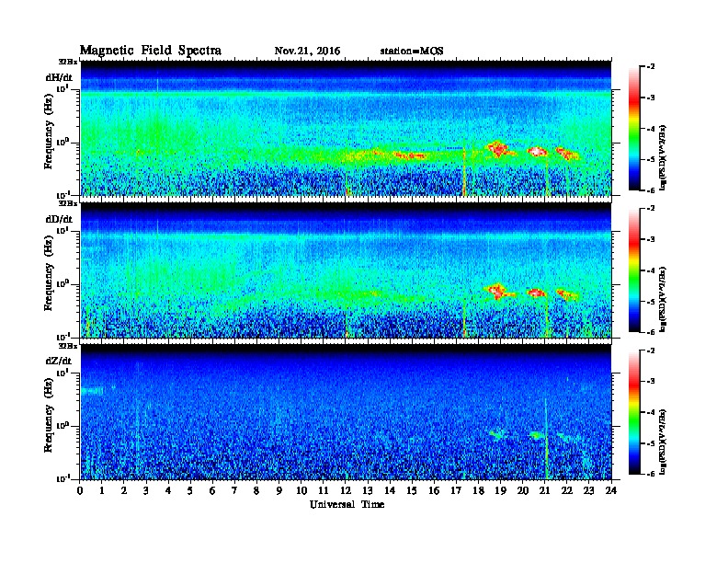The height and width of the screenshot is (563, 728).
Task: Click the "-6" tick on dH/dt color scale
Action: [x=650, y=190]
